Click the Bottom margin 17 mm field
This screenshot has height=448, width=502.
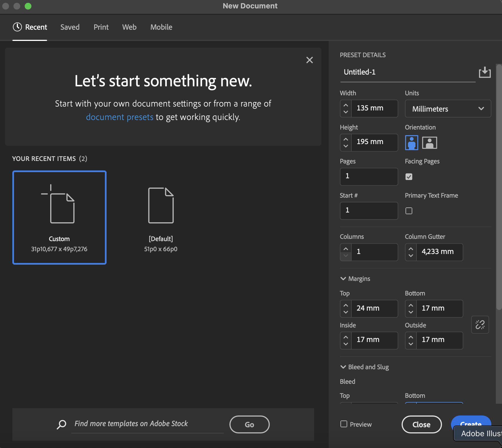439,309
